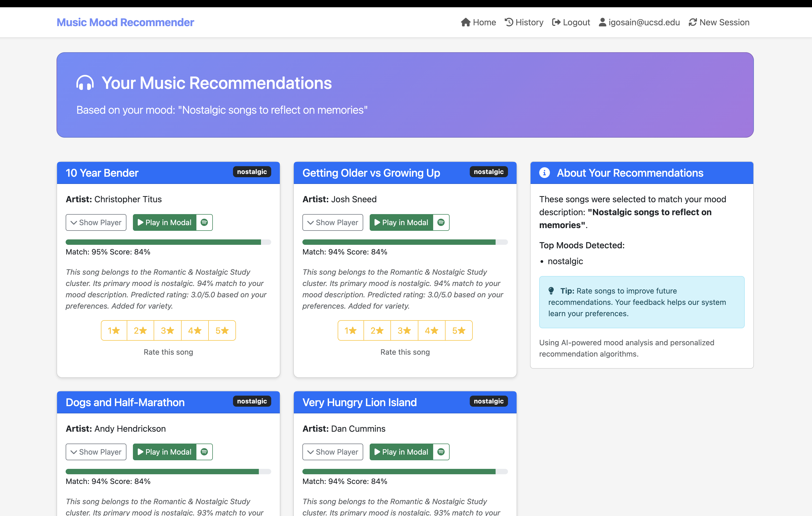Open the Spotify link for 10 Year Bender
The image size is (812, 516).
[204, 222]
